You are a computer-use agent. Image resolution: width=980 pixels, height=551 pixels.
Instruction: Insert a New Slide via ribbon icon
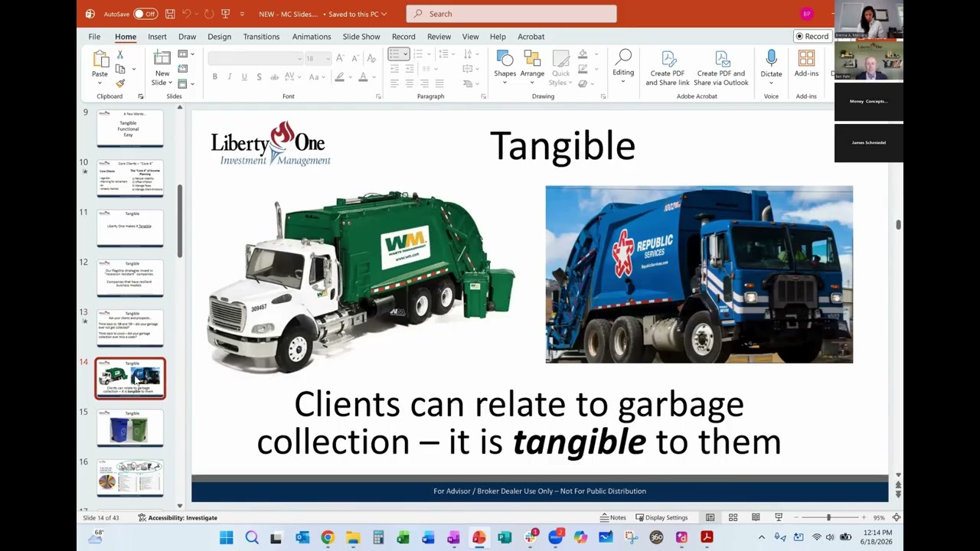(162, 59)
